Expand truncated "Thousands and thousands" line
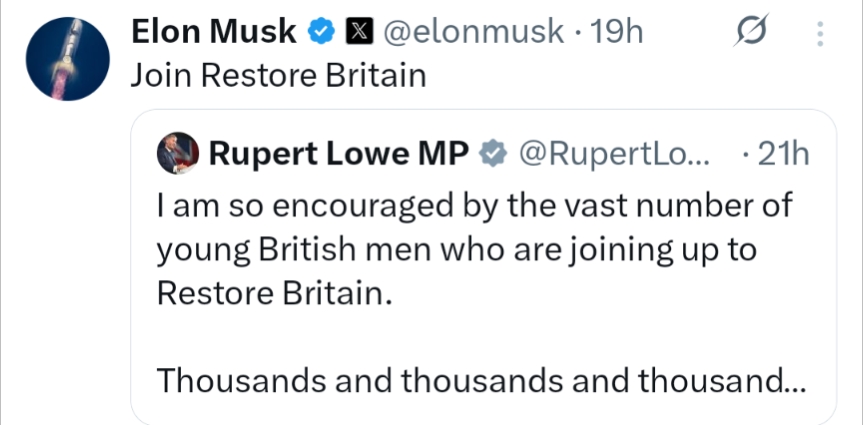863x425 pixels. coord(470,380)
